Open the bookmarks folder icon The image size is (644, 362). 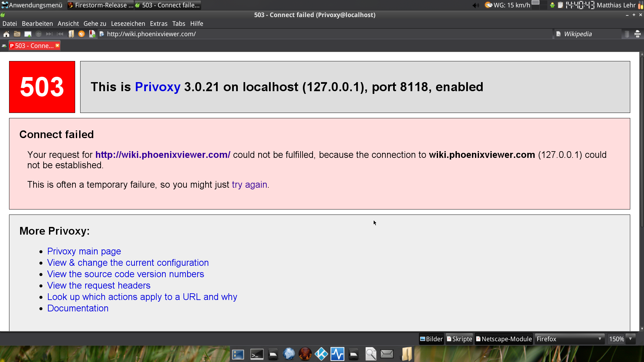[17, 34]
